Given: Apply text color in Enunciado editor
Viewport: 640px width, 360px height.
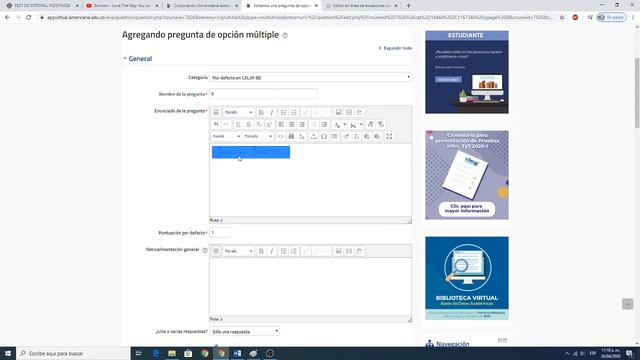Looking at the screenshot, I should tap(337, 124).
